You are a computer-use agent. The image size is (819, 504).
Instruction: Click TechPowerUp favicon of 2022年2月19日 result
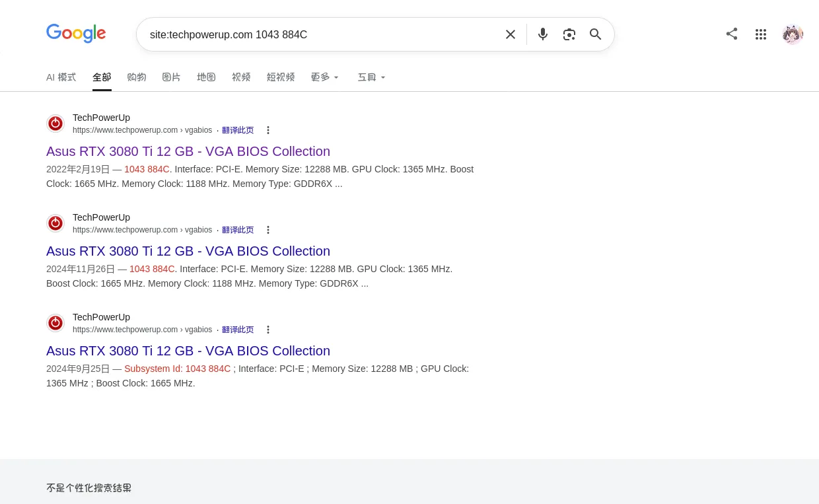point(55,124)
